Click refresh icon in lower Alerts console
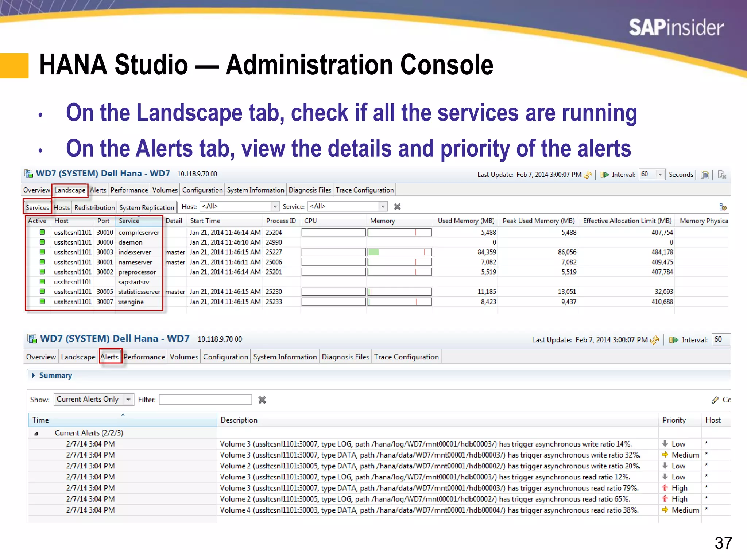This screenshot has height=560, width=747. pyautogui.click(x=654, y=340)
